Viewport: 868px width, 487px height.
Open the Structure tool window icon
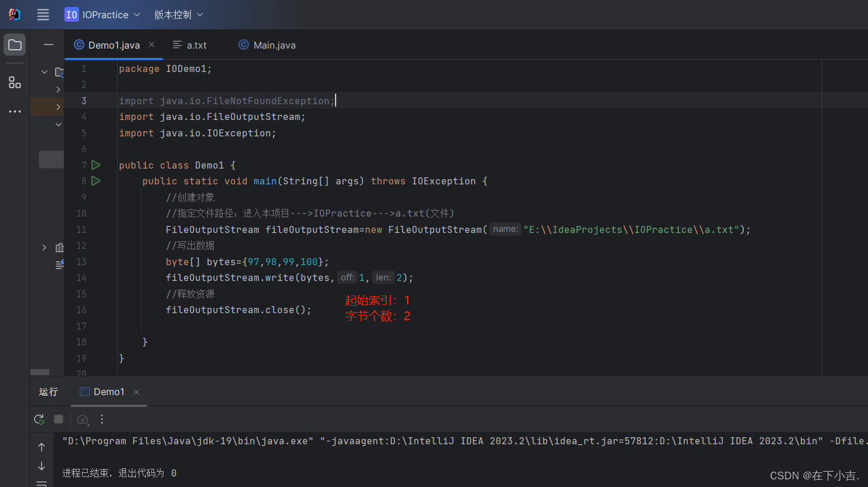15,83
